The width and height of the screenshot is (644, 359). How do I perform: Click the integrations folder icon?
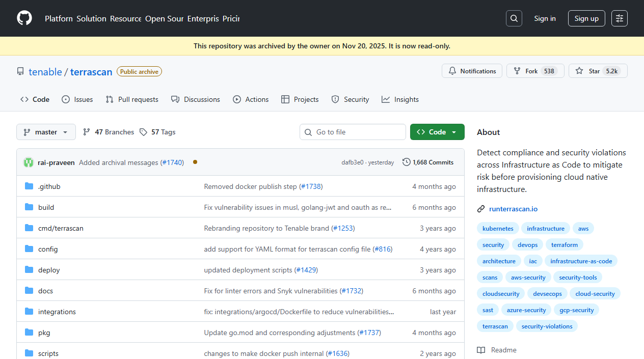29,312
